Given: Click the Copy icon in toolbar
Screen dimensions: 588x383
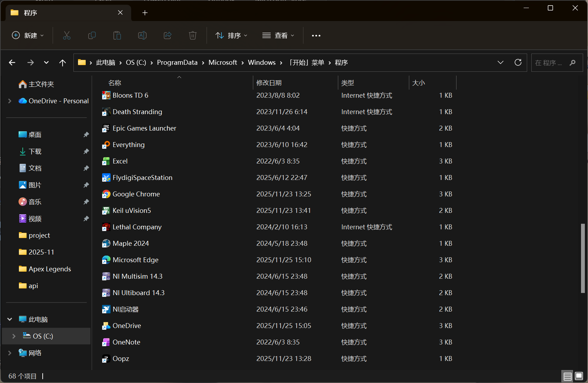Looking at the screenshot, I should 92,35.
